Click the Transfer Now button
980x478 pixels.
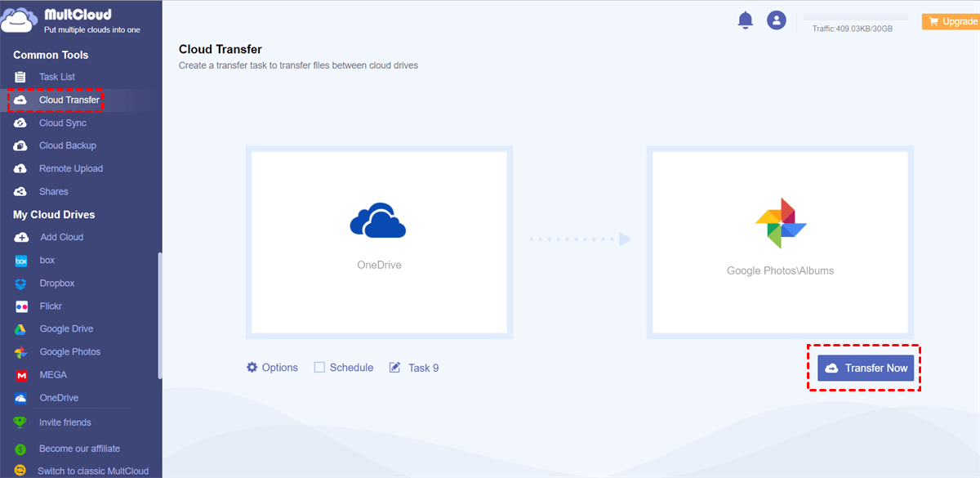coord(866,368)
